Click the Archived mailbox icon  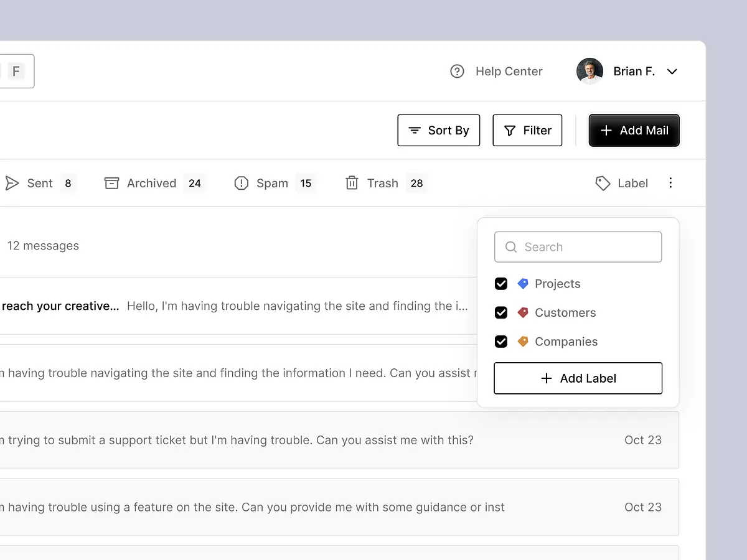[x=111, y=182]
